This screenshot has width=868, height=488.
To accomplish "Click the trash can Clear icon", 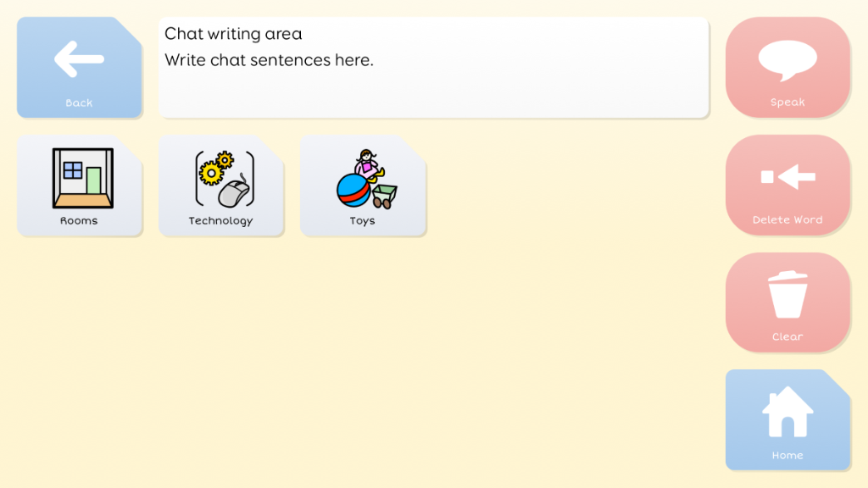I will [x=787, y=294].
